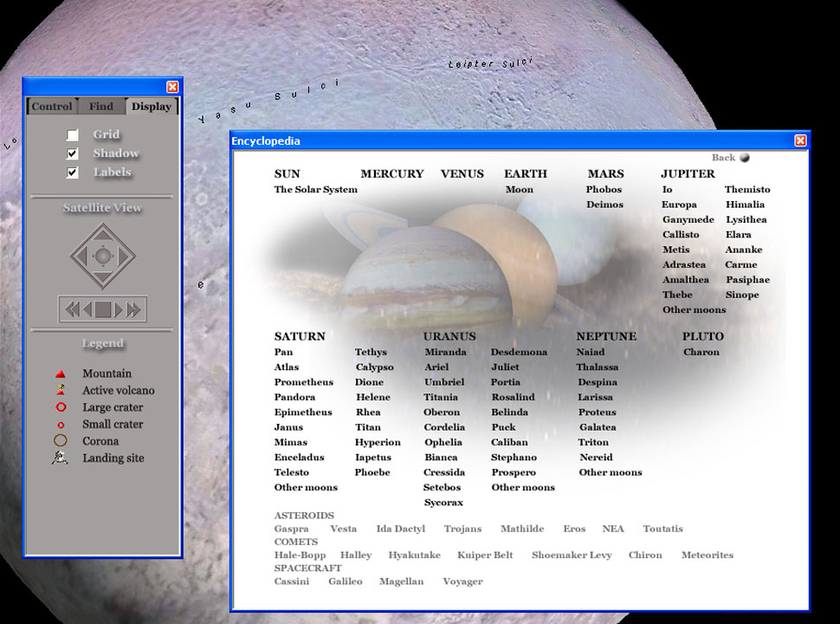Open the PLUTO entry
Image resolution: width=840 pixels, height=624 pixels.
coord(703,336)
